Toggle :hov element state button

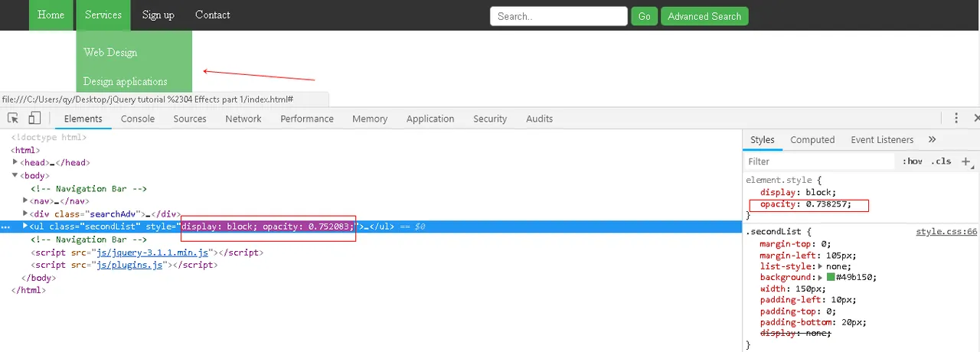[912, 161]
